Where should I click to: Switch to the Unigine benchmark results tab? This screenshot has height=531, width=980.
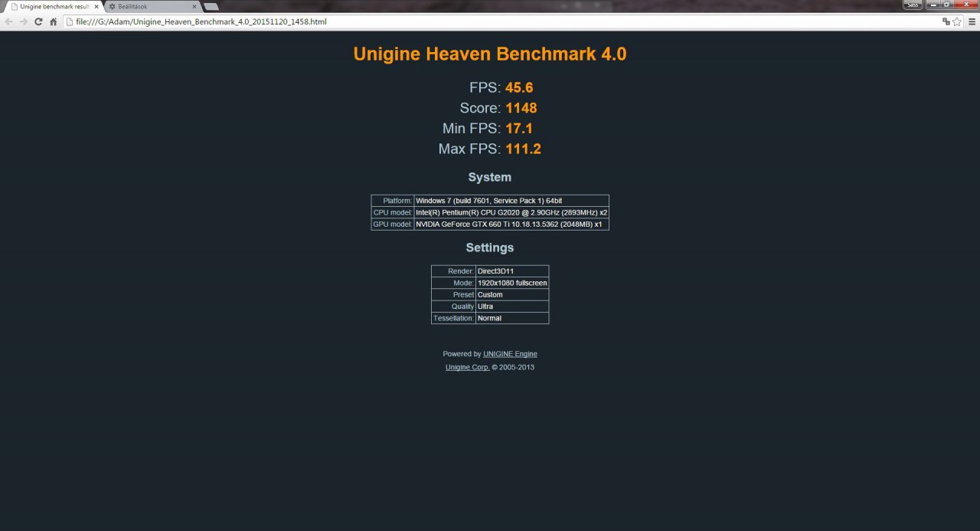(x=54, y=6)
